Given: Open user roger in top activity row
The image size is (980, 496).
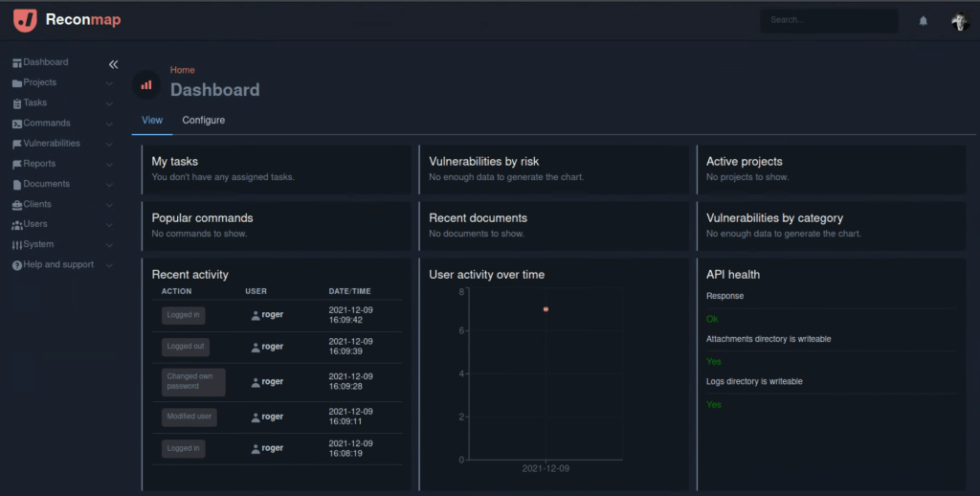Looking at the screenshot, I should click(272, 314).
